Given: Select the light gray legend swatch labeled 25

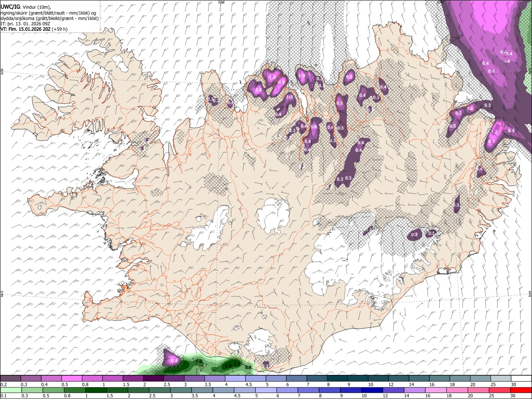Looking at the screenshot, I should (x=500, y=378).
